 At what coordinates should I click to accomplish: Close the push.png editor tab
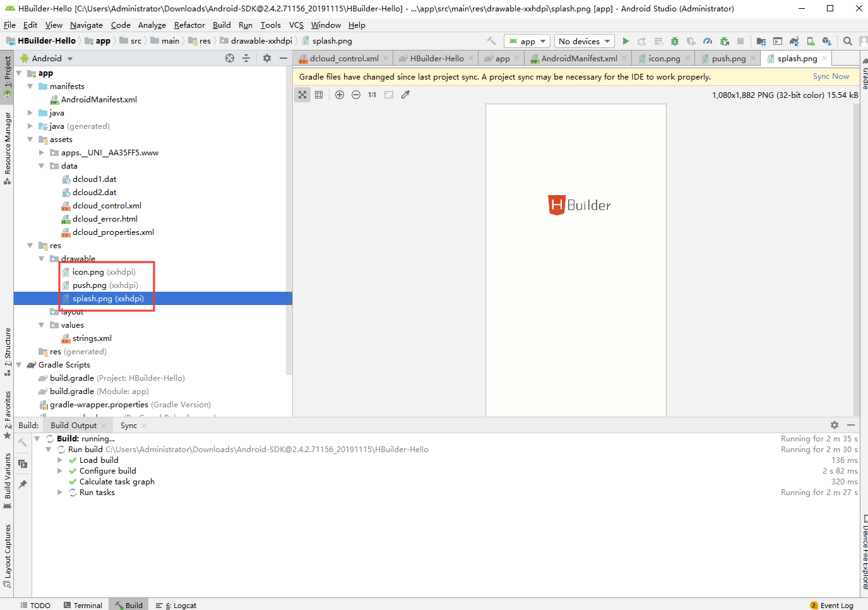click(x=753, y=58)
